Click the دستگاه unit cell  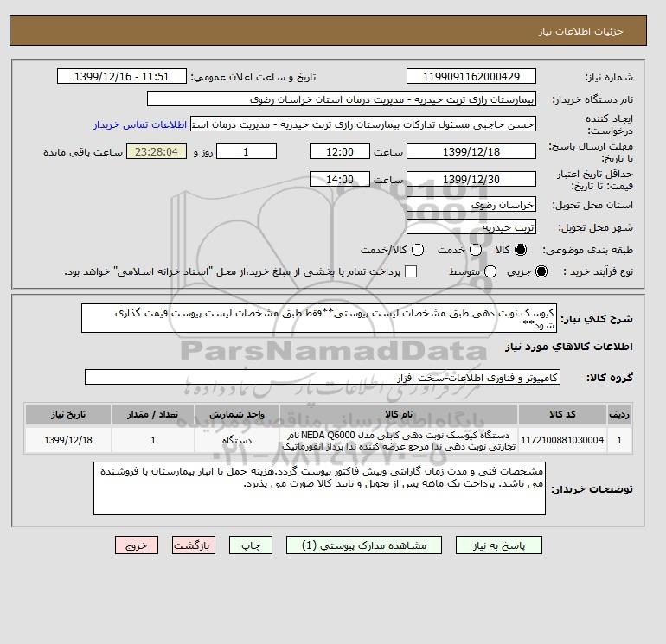click(x=237, y=440)
